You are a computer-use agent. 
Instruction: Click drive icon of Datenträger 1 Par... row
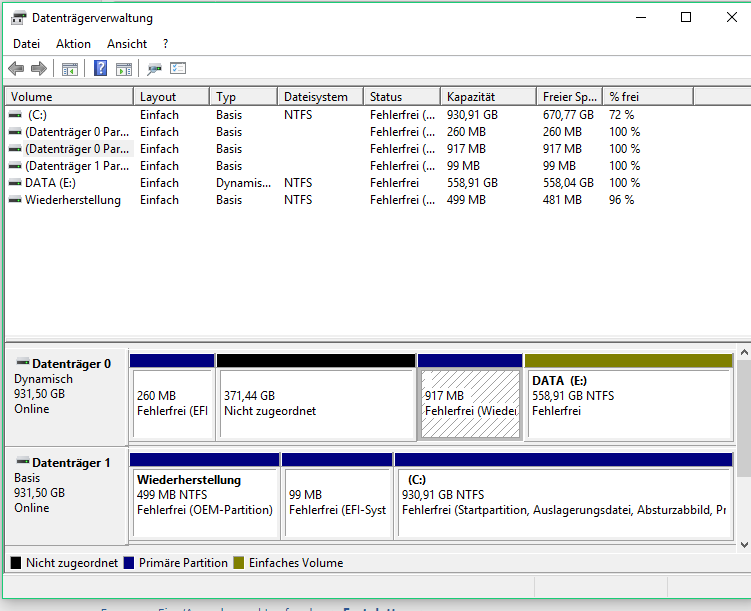tap(15, 166)
